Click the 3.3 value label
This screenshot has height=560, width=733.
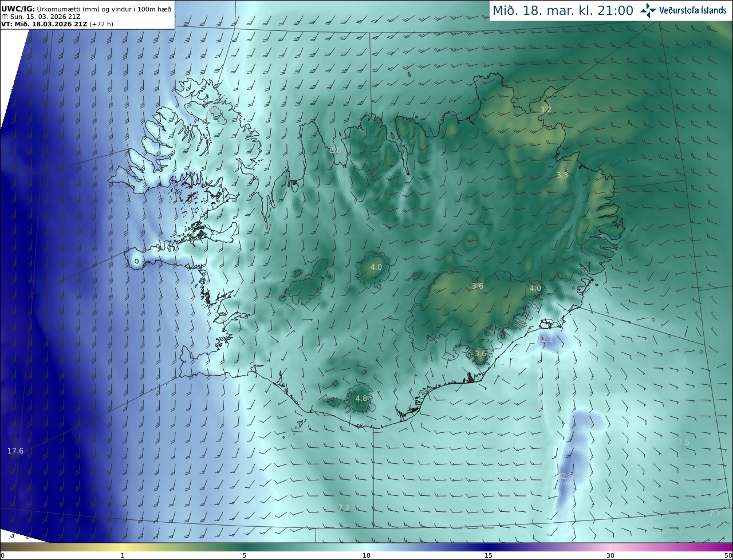562,175
